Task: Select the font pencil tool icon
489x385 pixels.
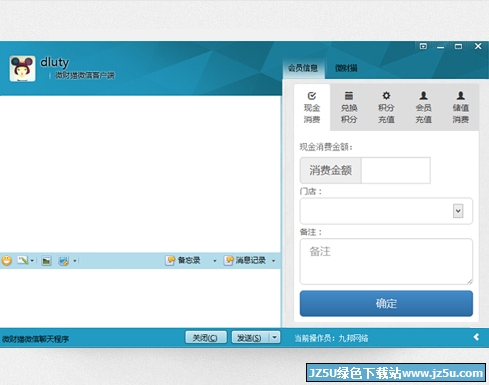Action: [x=23, y=260]
